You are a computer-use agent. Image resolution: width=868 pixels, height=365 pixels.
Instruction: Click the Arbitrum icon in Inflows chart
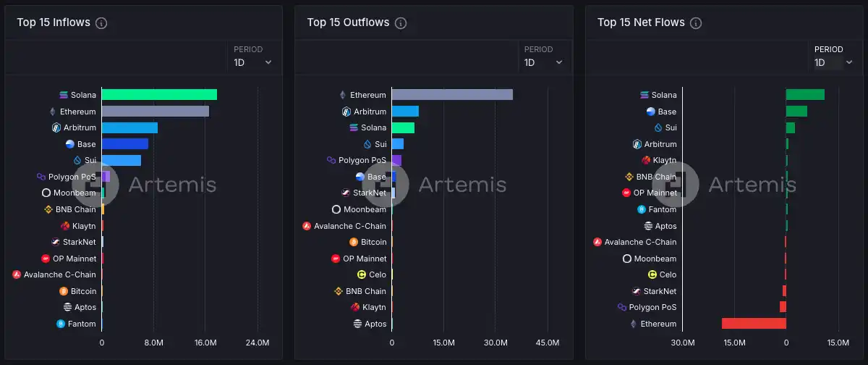tap(56, 127)
